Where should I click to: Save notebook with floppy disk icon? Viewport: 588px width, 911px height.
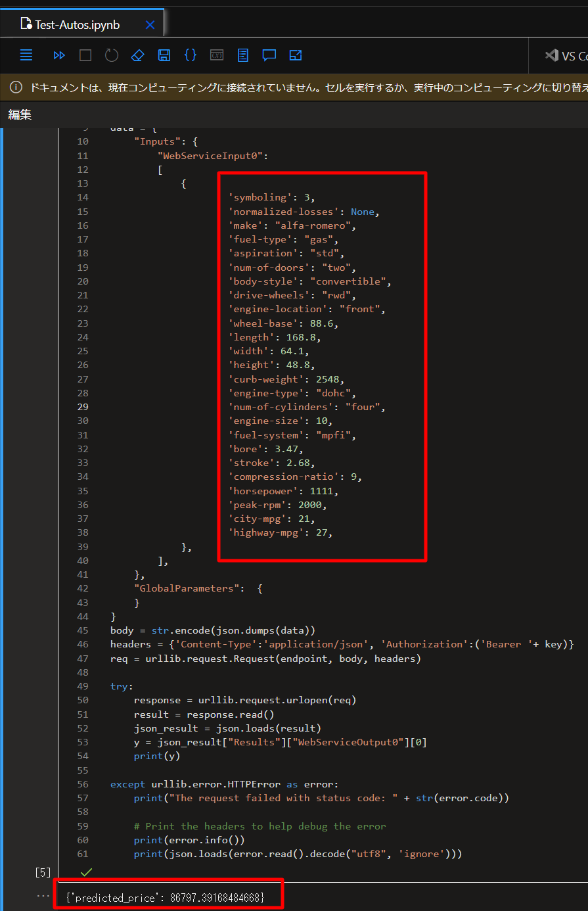(164, 55)
